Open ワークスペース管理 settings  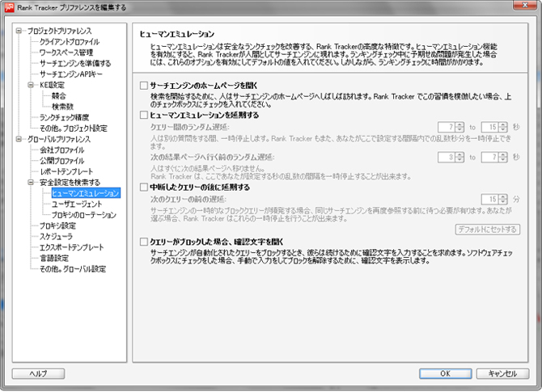click(x=66, y=53)
